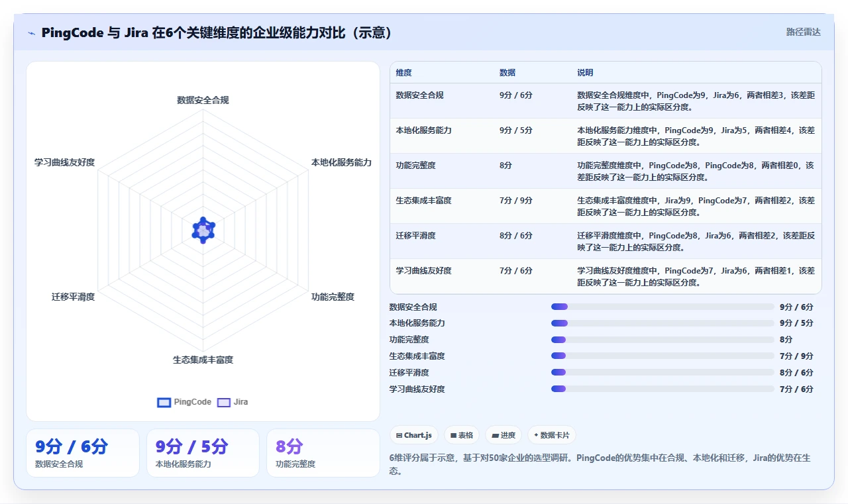Image resolution: width=848 pixels, height=504 pixels.
Task: Click radar axis label 学习曲线友好度
Action: [65, 162]
